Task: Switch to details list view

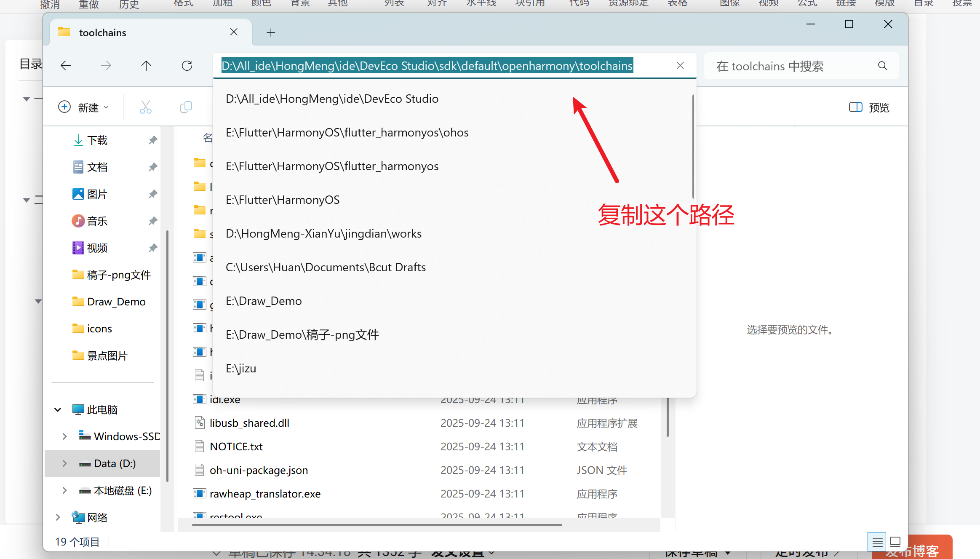Action: [877, 542]
